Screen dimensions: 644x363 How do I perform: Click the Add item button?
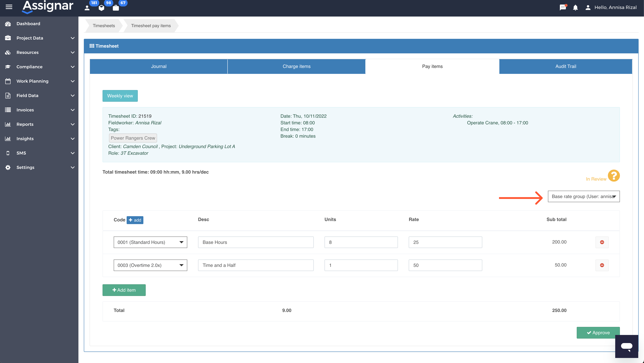coord(124,290)
